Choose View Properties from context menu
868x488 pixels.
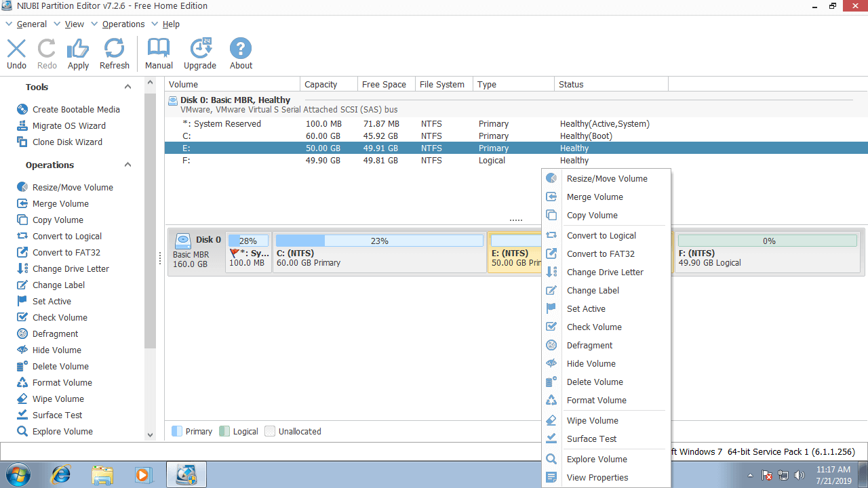[597, 477]
